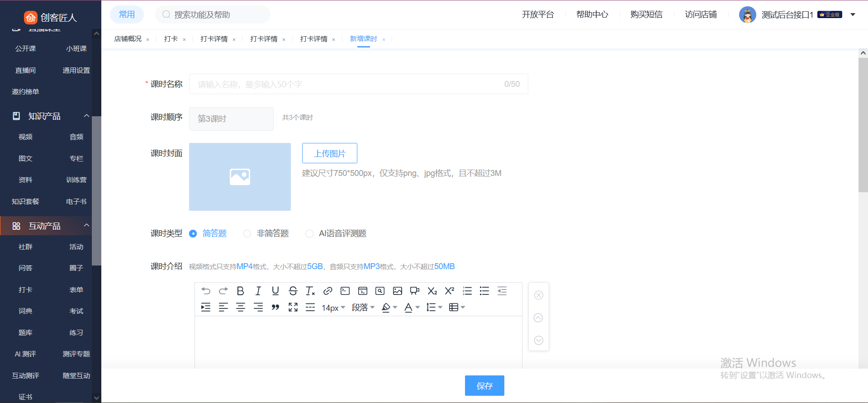Image resolution: width=868 pixels, height=403 pixels.
Task: Click the undo arrow in the editor
Action: tap(206, 291)
